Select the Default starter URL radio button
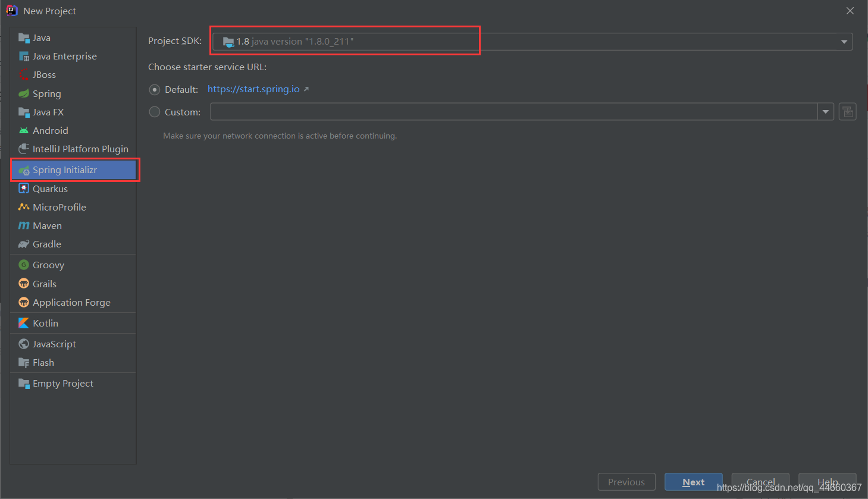868x499 pixels. 155,90
